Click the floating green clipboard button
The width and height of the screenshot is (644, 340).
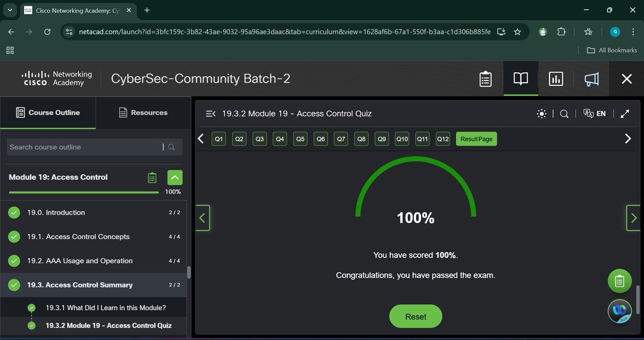click(x=619, y=280)
